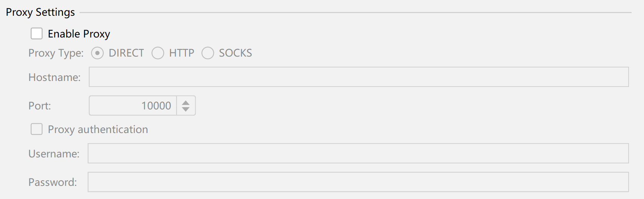The height and width of the screenshot is (199, 644).
Task: Place cursor in the Password field
Action: pyautogui.click(x=358, y=182)
